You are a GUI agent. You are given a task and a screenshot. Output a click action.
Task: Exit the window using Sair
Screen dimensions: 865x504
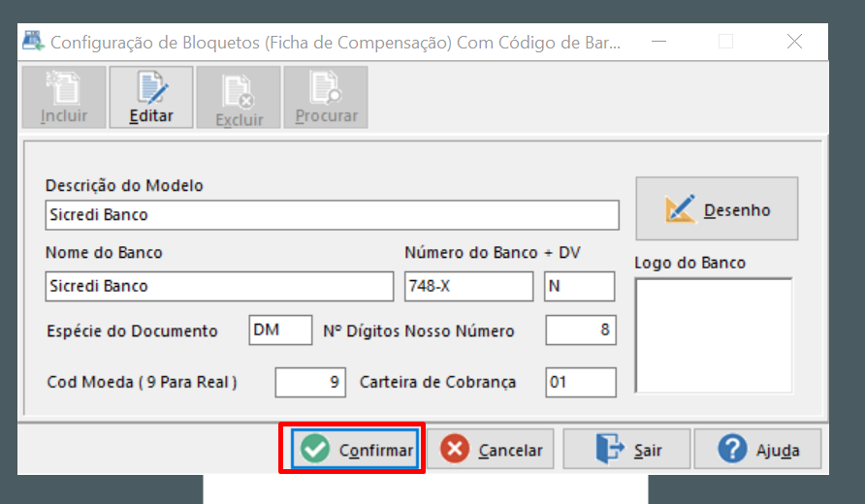pyautogui.click(x=626, y=450)
